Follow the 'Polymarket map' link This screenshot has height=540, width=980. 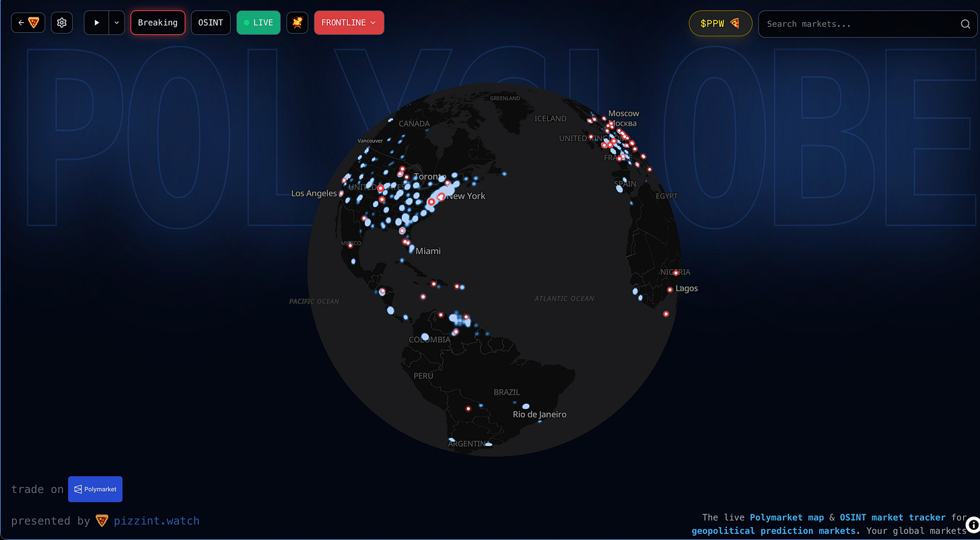coord(788,517)
